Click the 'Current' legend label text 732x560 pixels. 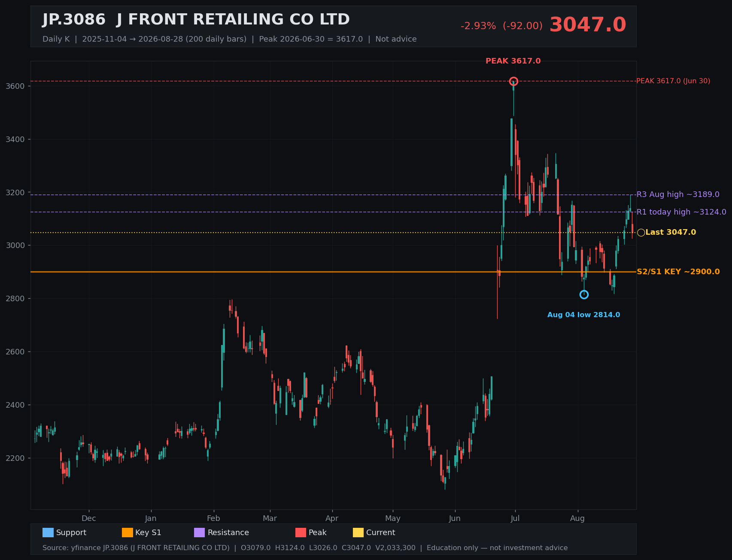(381, 533)
